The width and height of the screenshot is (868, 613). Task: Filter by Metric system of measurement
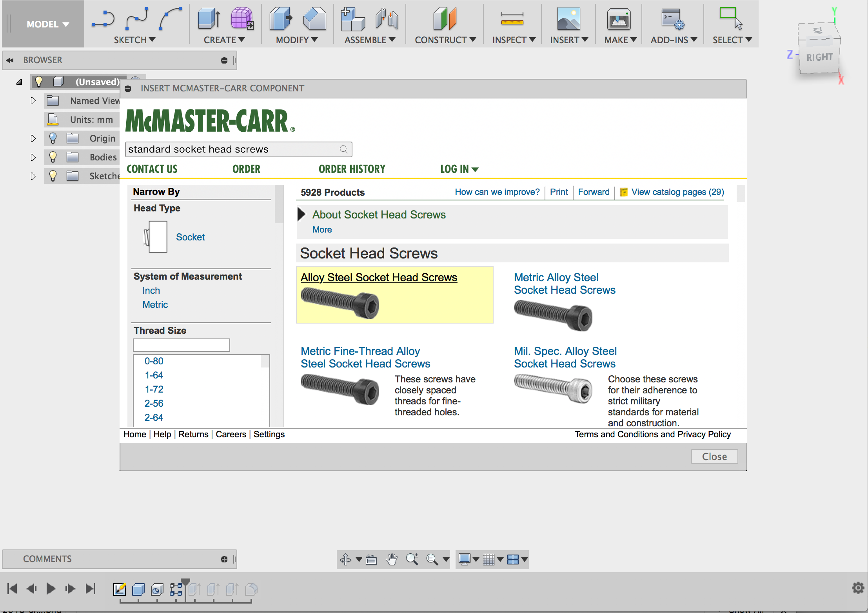[155, 304]
